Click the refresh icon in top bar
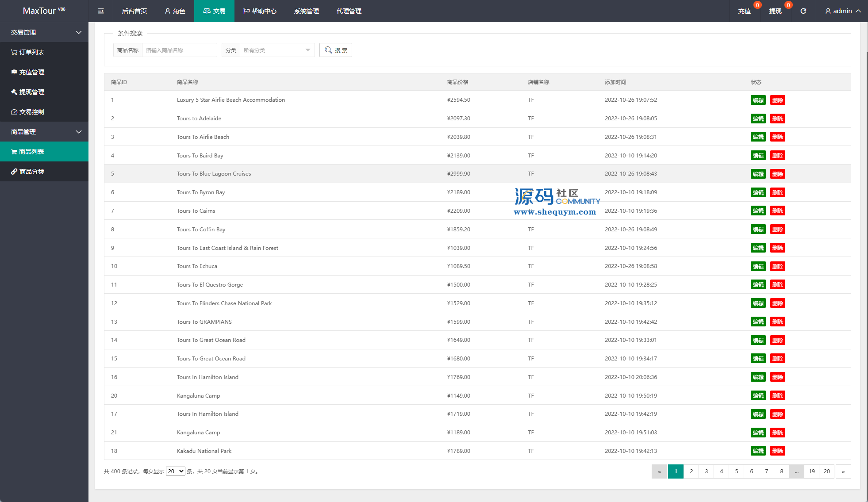Image resolution: width=868 pixels, height=502 pixels. pos(803,11)
